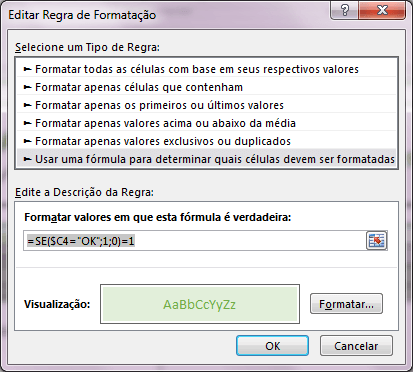Viewport: 413px width, 372px height.
Task: Click the 'Selecione um Tipo de Regra' label
Action: tap(87, 47)
